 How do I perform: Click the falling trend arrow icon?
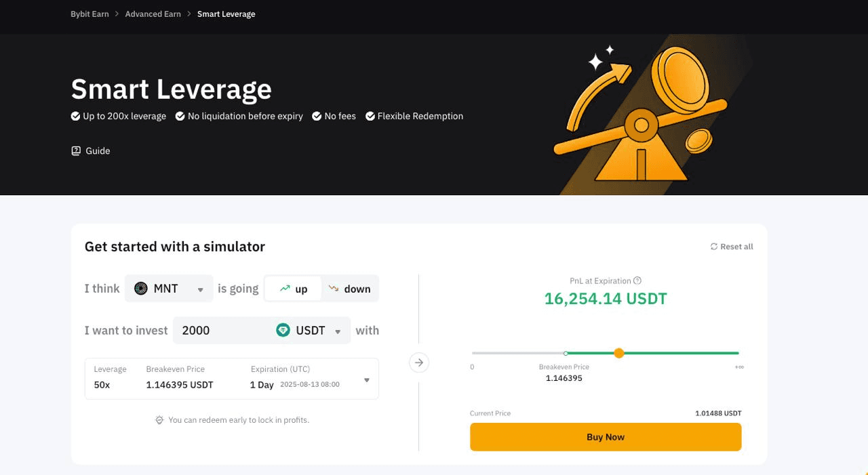point(334,289)
